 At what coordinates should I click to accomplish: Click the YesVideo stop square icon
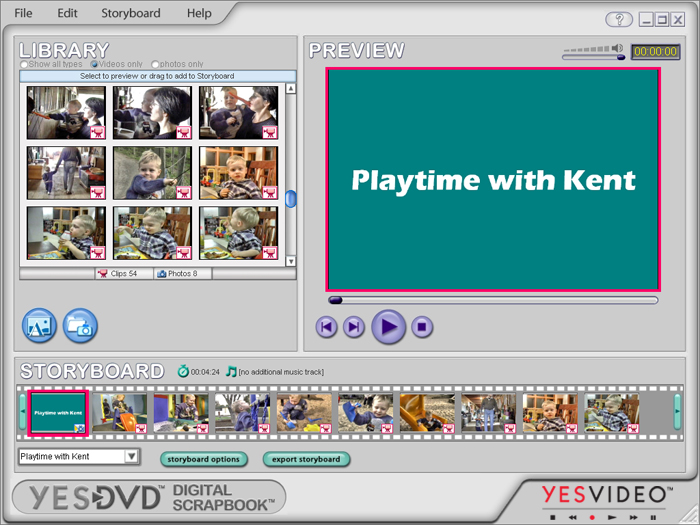point(552,517)
